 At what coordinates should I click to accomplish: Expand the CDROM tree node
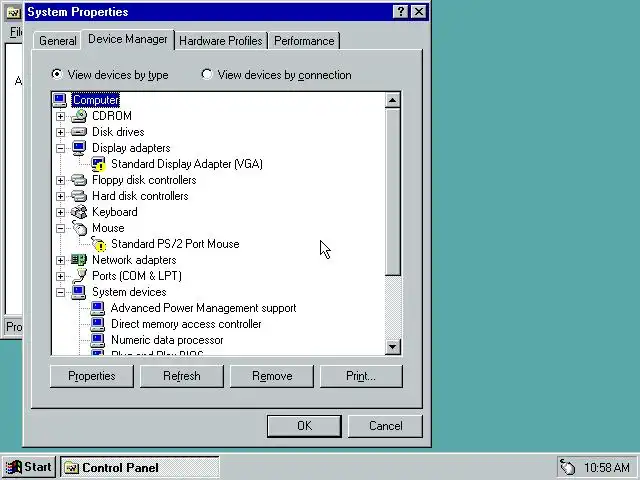(60, 116)
